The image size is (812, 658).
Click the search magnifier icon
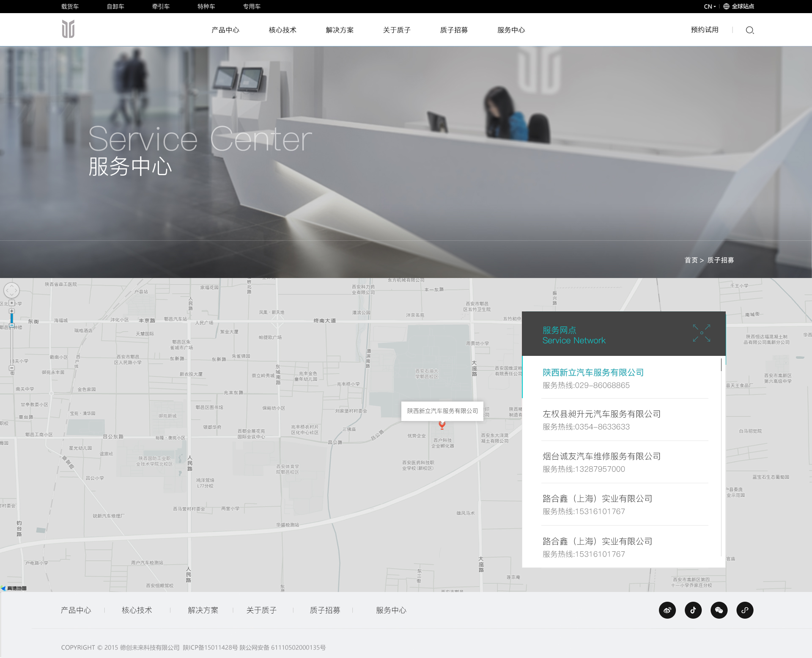pos(750,30)
